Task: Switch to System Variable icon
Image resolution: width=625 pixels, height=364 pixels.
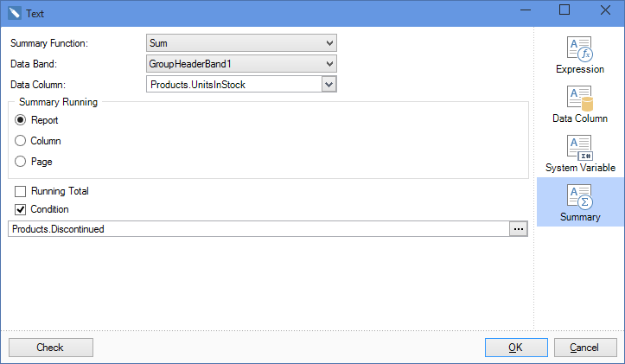Action: 579,148
